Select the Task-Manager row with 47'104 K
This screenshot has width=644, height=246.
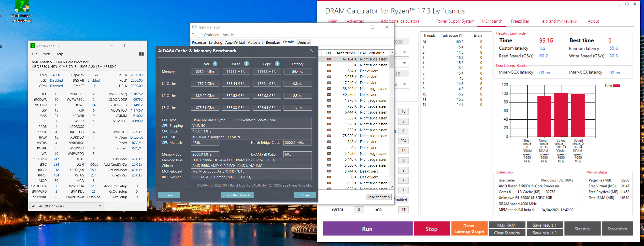click(354, 59)
